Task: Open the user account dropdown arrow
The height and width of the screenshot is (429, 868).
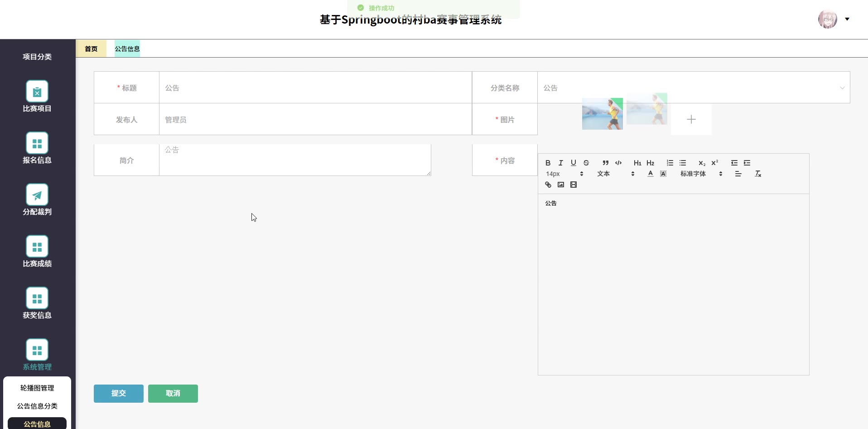Action: [x=847, y=19]
